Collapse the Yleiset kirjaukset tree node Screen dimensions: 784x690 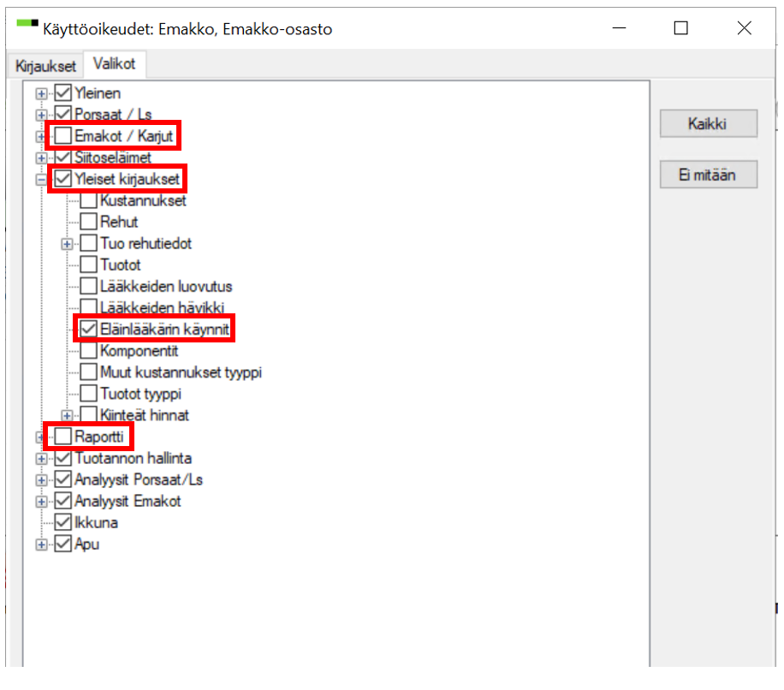[x=41, y=180]
